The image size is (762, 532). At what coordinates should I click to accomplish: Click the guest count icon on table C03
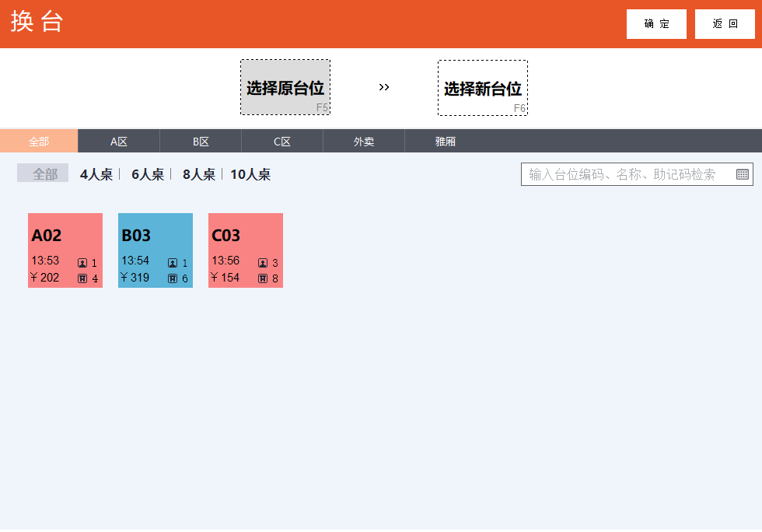pyautogui.click(x=263, y=263)
